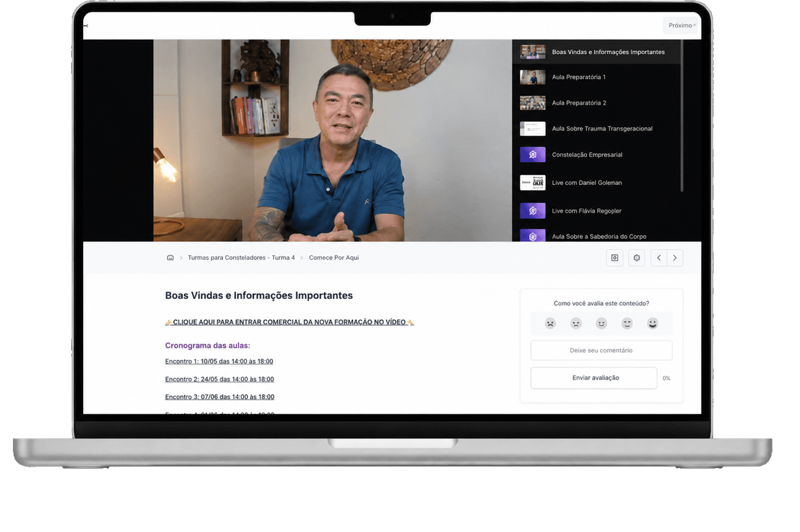This screenshot has width=800, height=532.
Task: Click Como você avalia este conteúdo text
Action: 601,303
